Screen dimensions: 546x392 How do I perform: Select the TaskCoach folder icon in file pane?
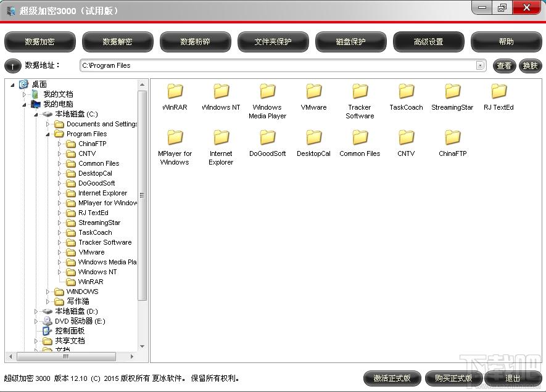tap(407, 91)
